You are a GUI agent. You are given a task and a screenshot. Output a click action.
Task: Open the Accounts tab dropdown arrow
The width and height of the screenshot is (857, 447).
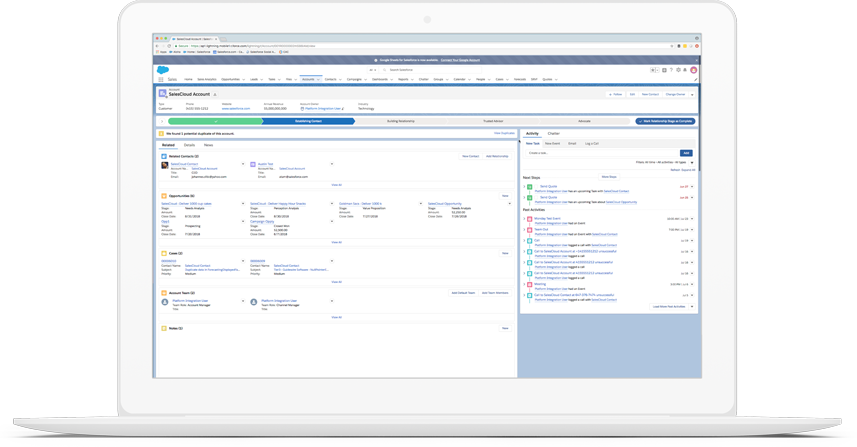[318, 79]
